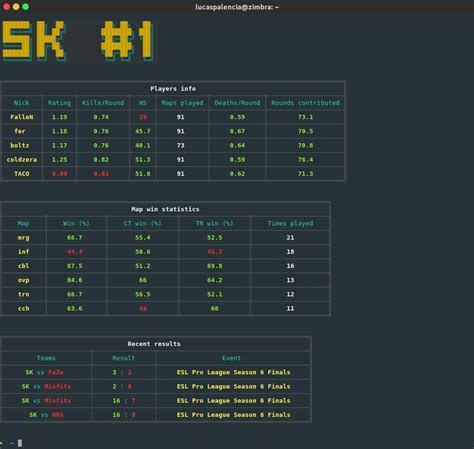
Task: Click the CT win (%) column header
Action: (143, 223)
